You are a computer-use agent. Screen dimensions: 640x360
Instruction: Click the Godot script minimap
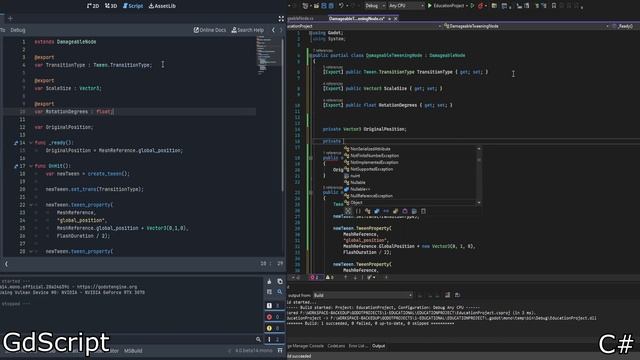tap(268, 55)
